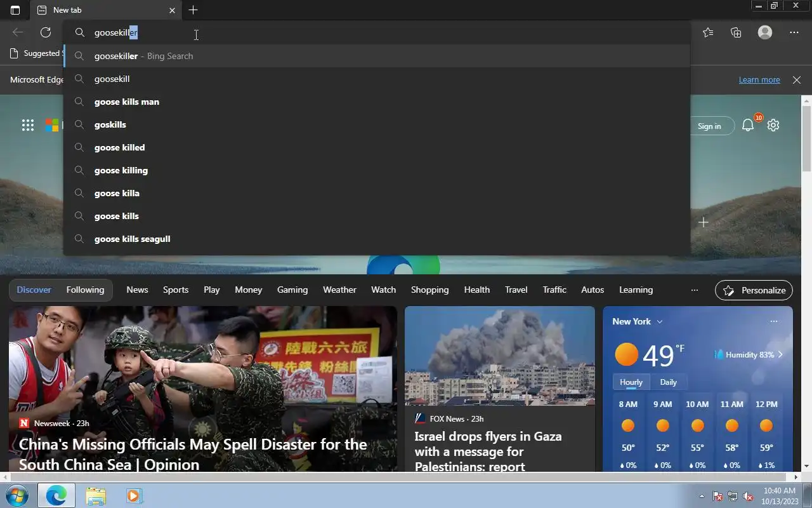Switch to the Following tab

[85, 290]
